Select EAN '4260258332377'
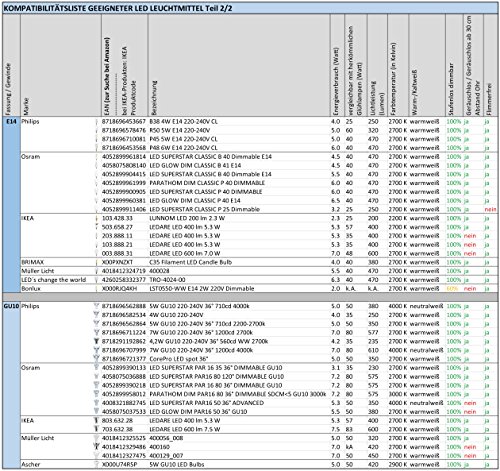This screenshot has height=471, width=500. tap(124, 280)
